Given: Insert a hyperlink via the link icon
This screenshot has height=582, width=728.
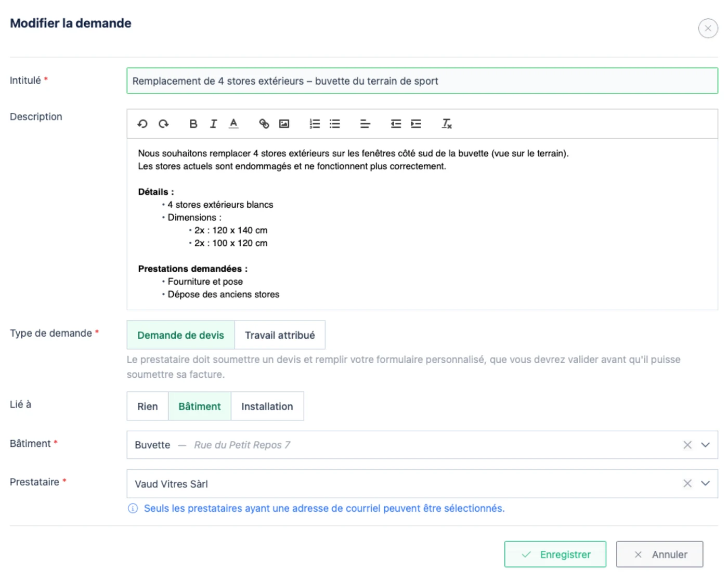Looking at the screenshot, I should tap(264, 124).
